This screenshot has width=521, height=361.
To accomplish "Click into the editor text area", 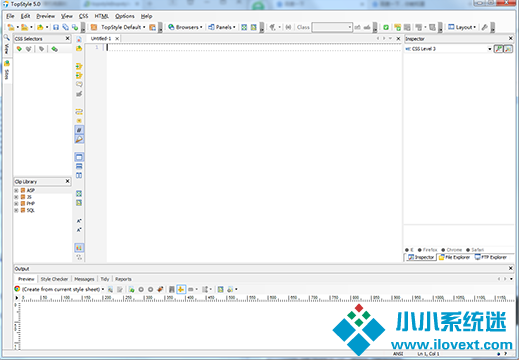I will (254, 153).
